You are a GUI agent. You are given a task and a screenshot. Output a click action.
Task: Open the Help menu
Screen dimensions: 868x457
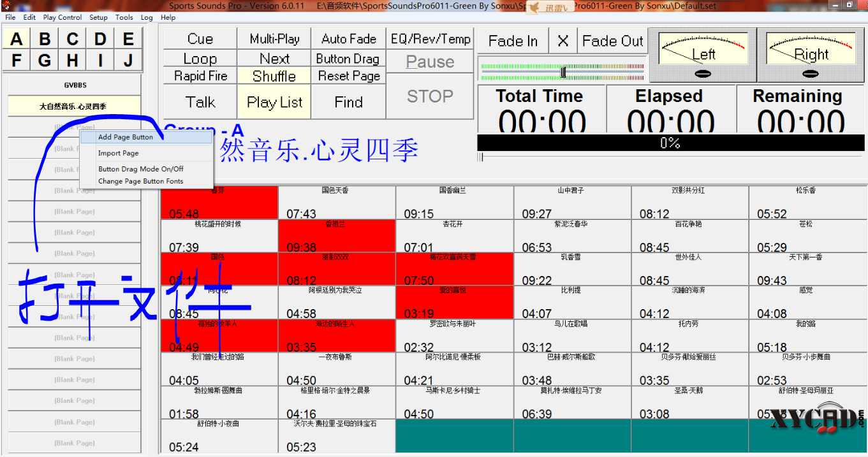coord(168,17)
